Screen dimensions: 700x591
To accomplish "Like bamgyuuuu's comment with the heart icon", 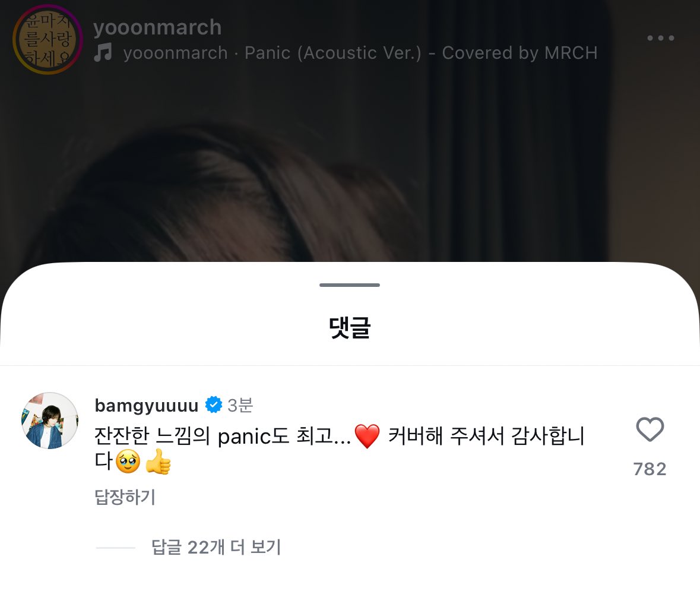I will pyautogui.click(x=650, y=429).
